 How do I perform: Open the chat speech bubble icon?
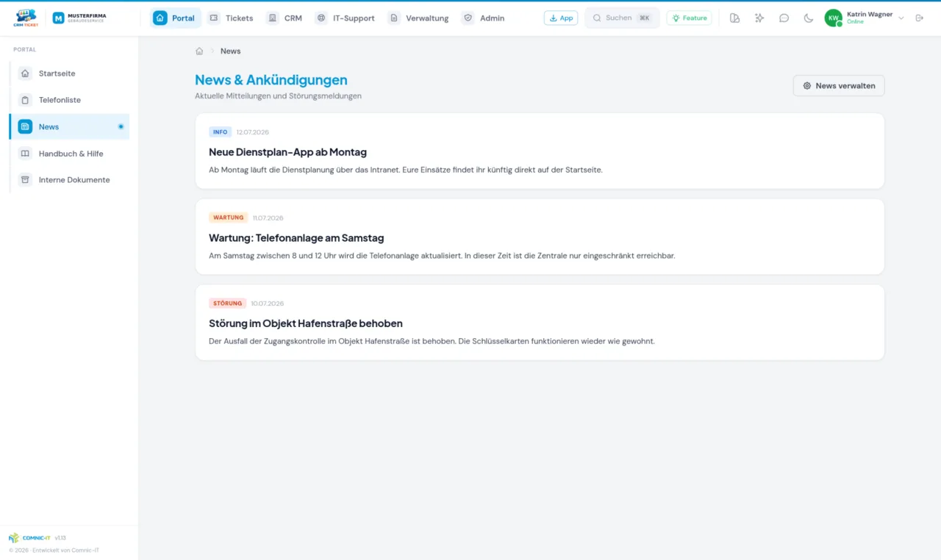pyautogui.click(x=784, y=18)
